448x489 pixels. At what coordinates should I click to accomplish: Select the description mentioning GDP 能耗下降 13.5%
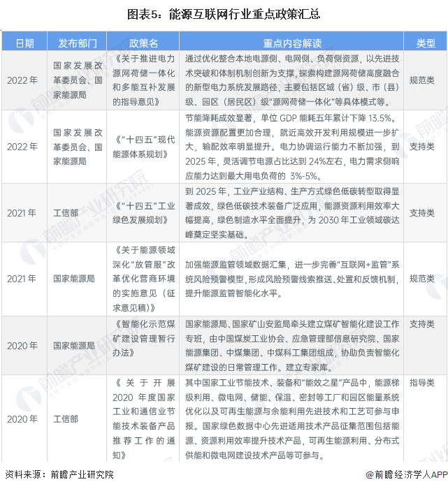tap(292, 147)
